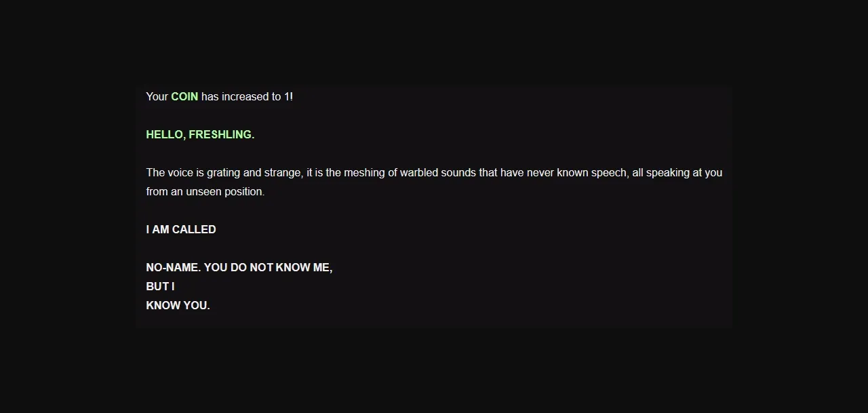Click the bold line "I AM CALLED"
The width and height of the screenshot is (868, 413).
pyautogui.click(x=181, y=229)
